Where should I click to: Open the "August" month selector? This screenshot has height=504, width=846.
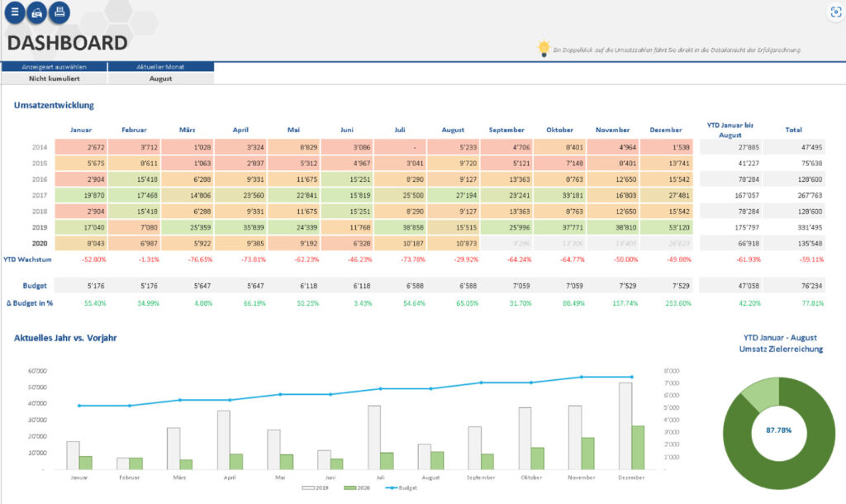coord(160,78)
